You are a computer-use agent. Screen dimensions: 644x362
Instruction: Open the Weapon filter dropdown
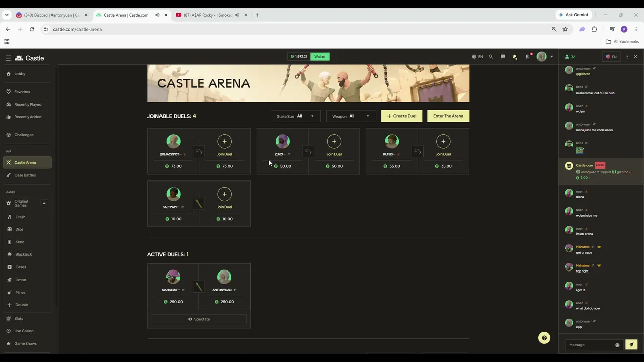pos(351,116)
